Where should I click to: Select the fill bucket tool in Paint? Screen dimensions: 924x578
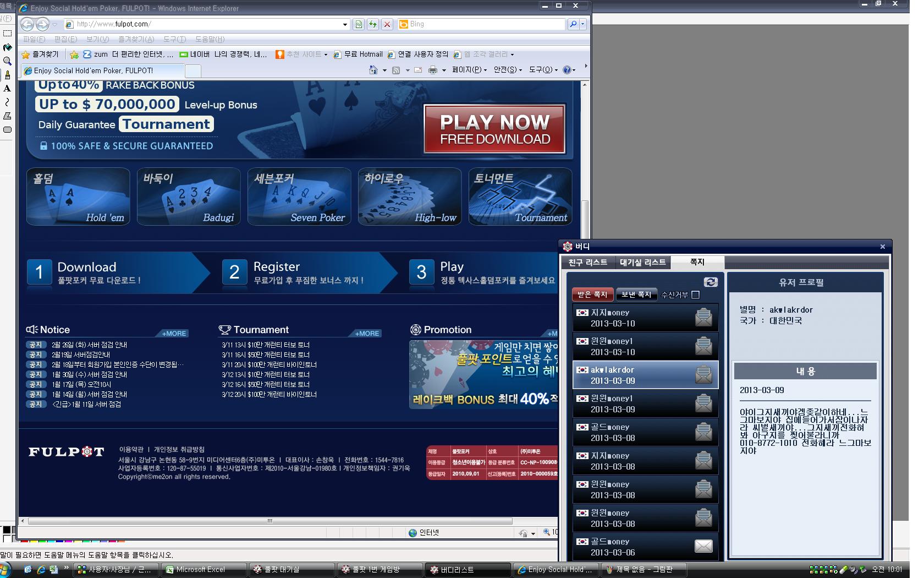[7, 47]
